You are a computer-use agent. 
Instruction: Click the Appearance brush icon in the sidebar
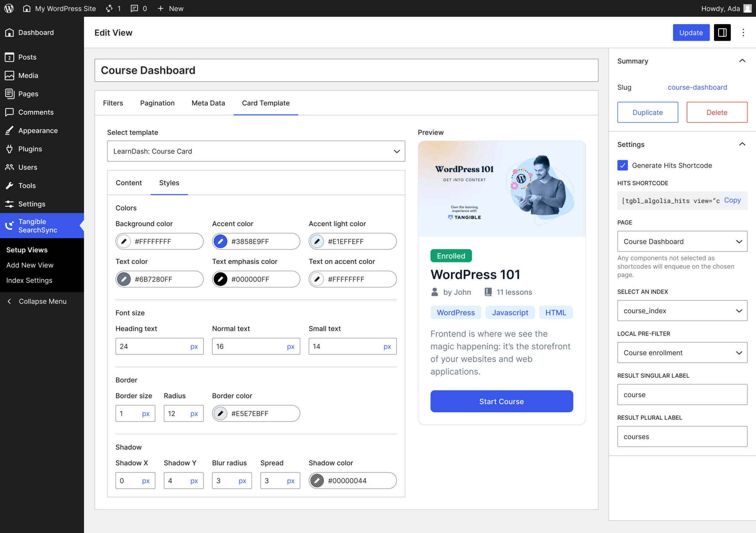click(9, 131)
